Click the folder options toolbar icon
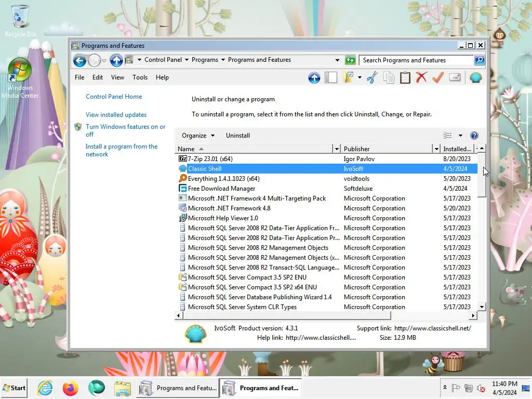The width and height of the screenshot is (532, 399). coord(348,78)
